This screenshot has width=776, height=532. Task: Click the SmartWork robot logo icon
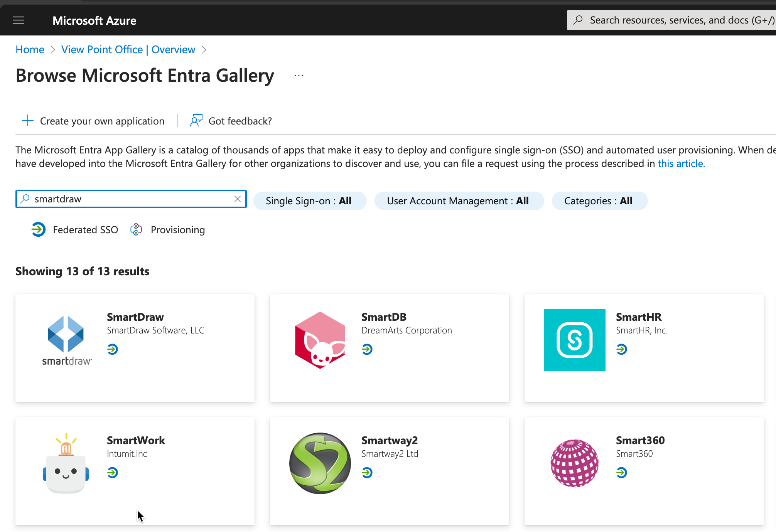[x=66, y=463]
